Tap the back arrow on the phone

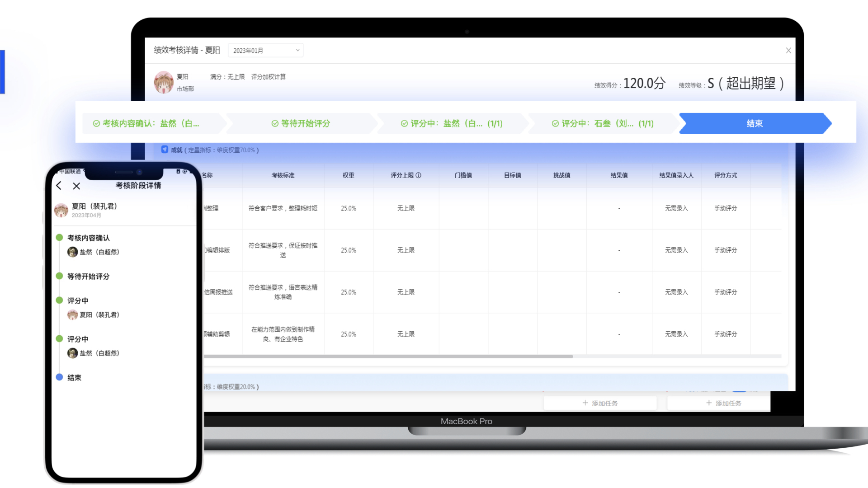[59, 186]
